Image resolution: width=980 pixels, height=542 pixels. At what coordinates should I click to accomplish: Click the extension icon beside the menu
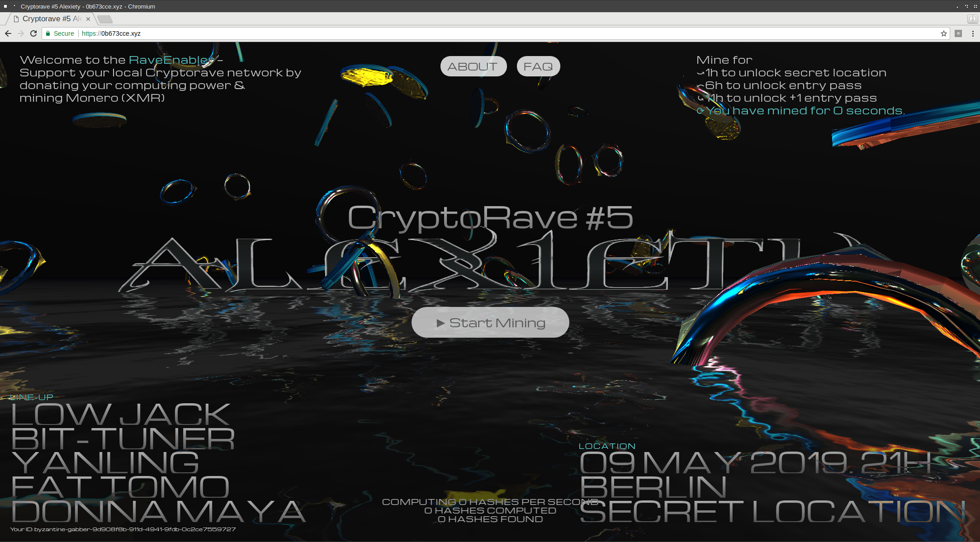tap(958, 33)
